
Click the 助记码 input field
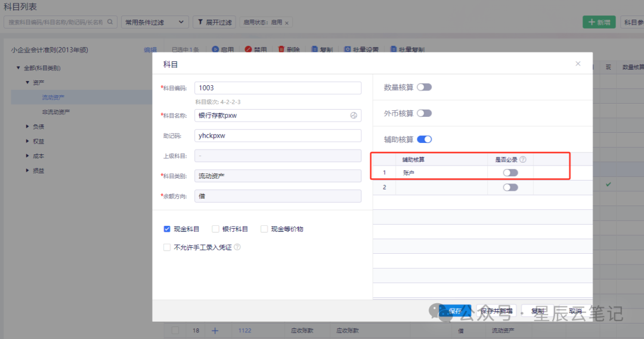pyautogui.click(x=278, y=135)
